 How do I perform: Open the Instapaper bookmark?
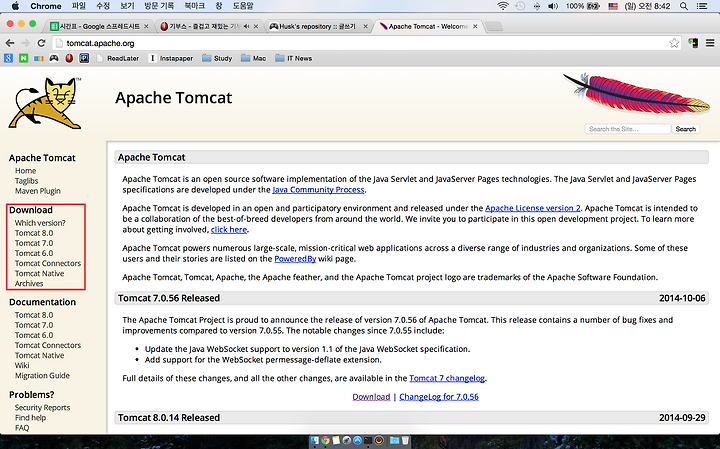point(171,58)
